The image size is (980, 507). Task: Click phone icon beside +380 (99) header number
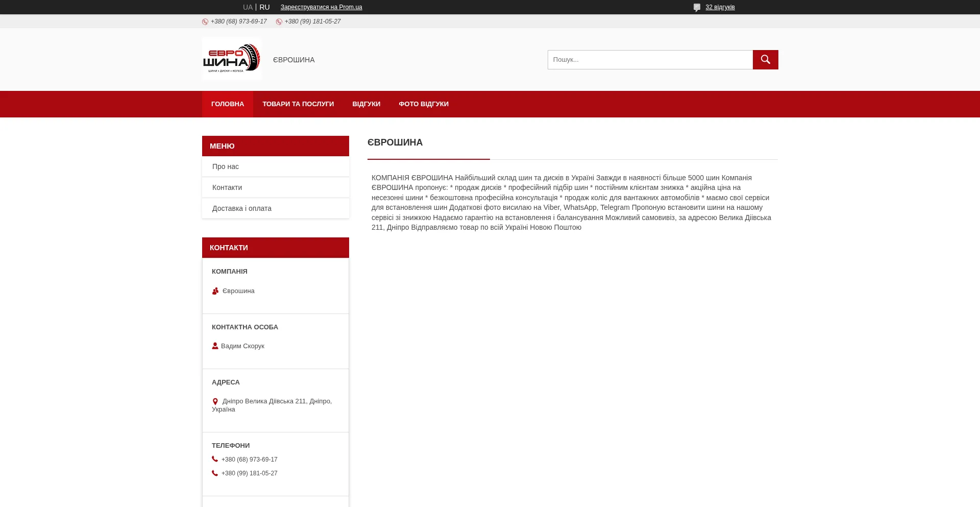coord(279,22)
